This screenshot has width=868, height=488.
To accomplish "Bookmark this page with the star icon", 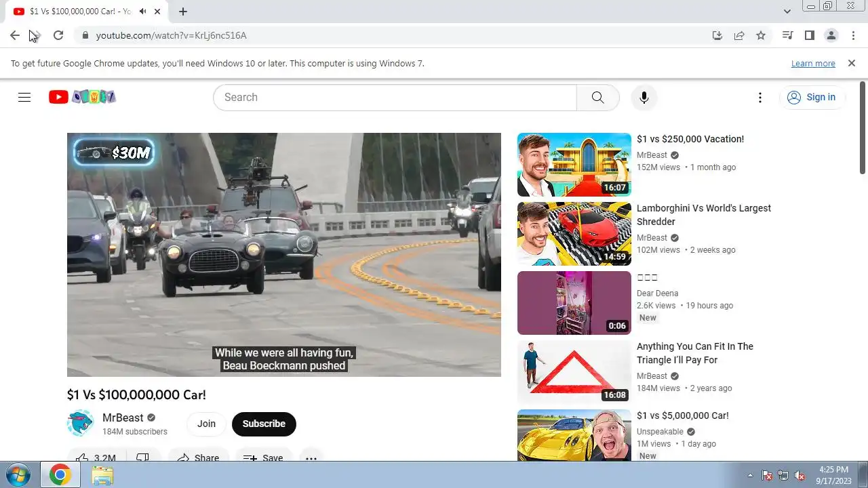I will pyautogui.click(x=761, y=35).
